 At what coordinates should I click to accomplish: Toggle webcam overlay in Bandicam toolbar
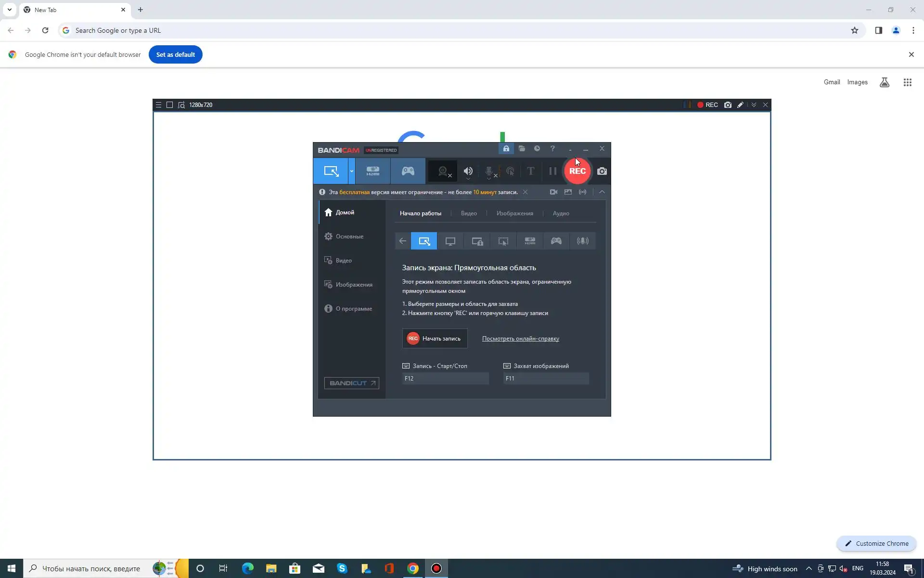tap(443, 171)
